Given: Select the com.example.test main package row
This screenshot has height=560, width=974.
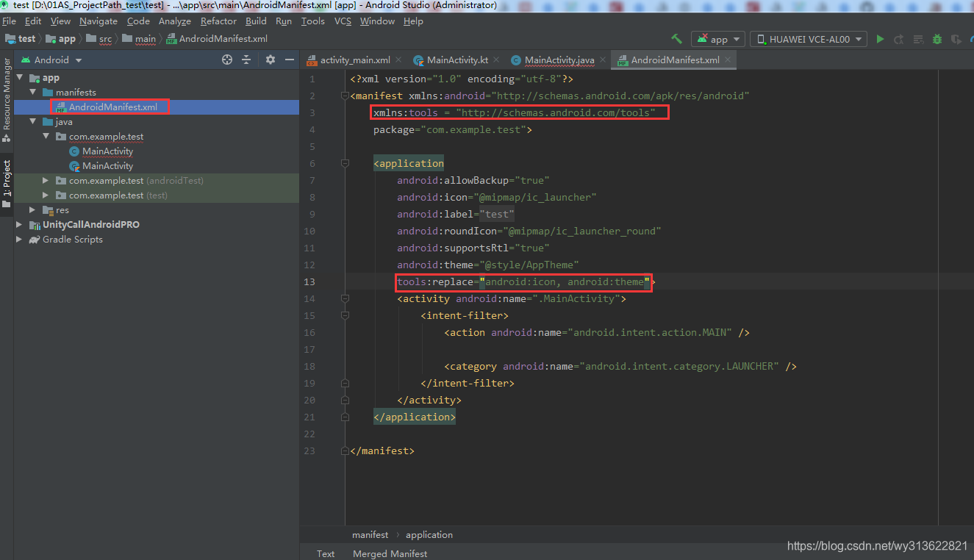Looking at the screenshot, I should 157,137.
